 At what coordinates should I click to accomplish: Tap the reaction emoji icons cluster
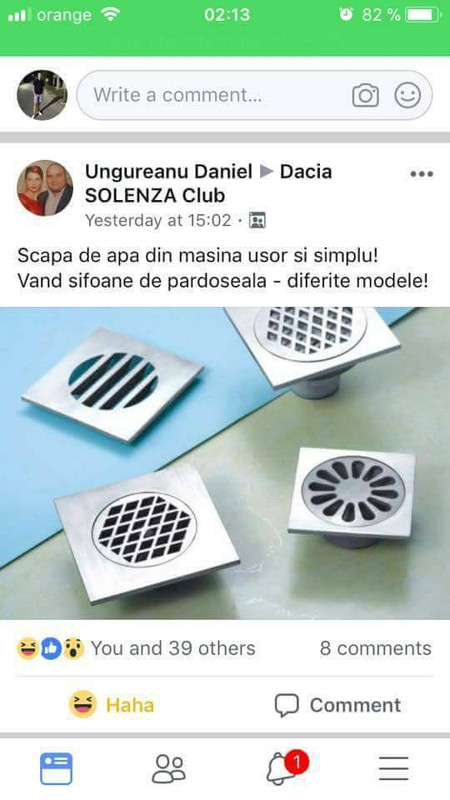pos(51,649)
